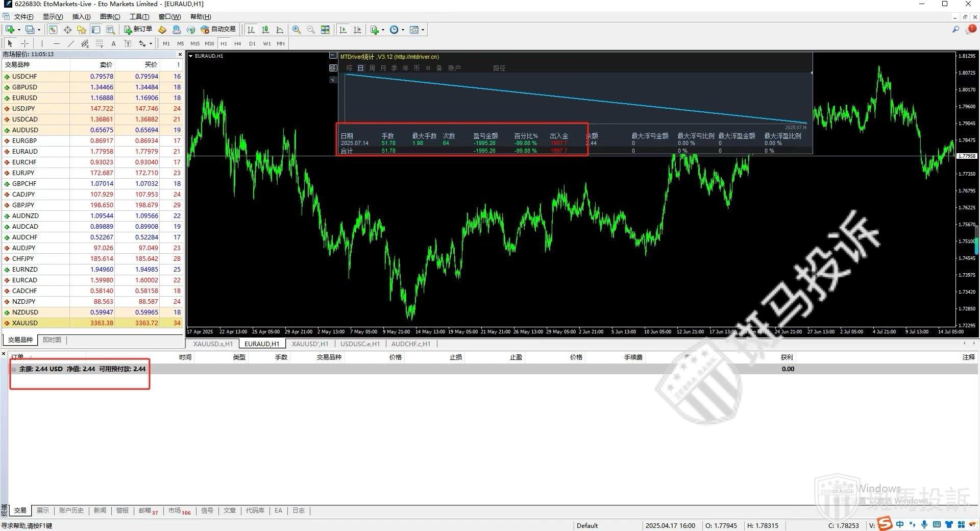The image size is (980, 531).
Task: Open the XAUUSD.s,H1 chart tab
Action: pos(213,344)
